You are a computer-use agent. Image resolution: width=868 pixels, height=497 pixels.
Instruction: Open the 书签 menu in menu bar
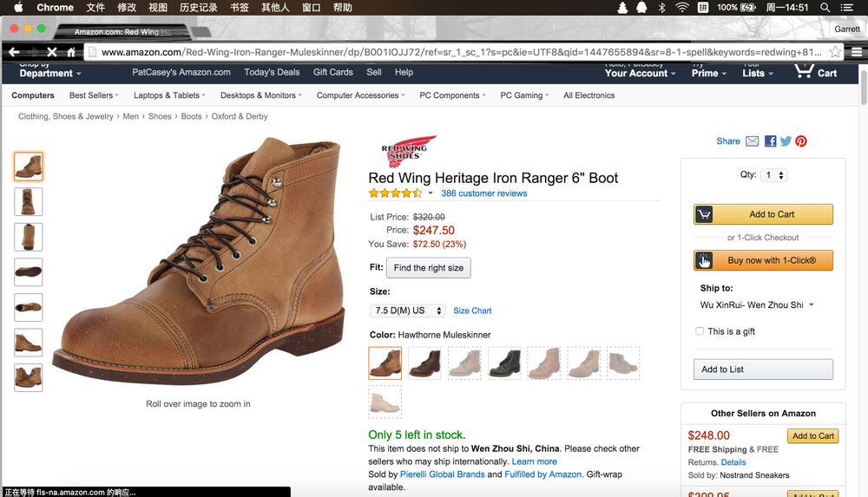tap(240, 8)
